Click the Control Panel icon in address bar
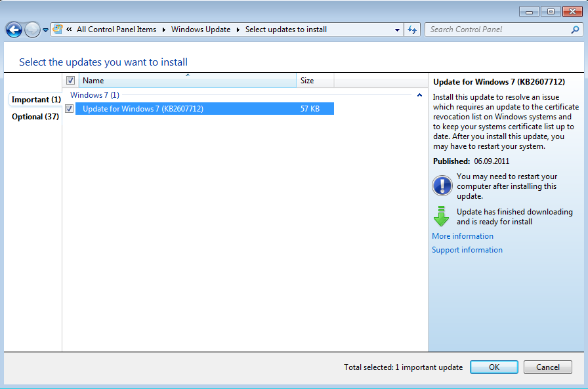 pyautogui.click(x=58, y=30)
